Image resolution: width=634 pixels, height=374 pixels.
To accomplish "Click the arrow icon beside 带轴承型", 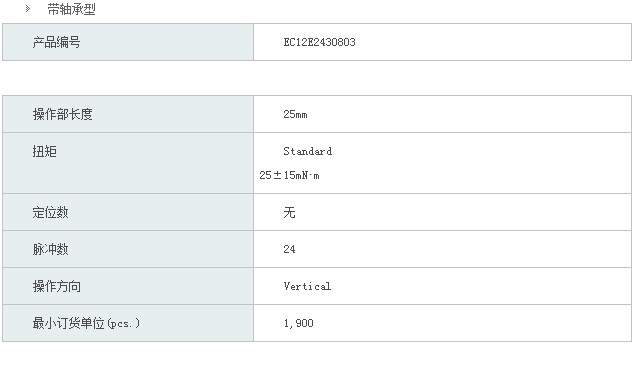I will coord(28,8).
